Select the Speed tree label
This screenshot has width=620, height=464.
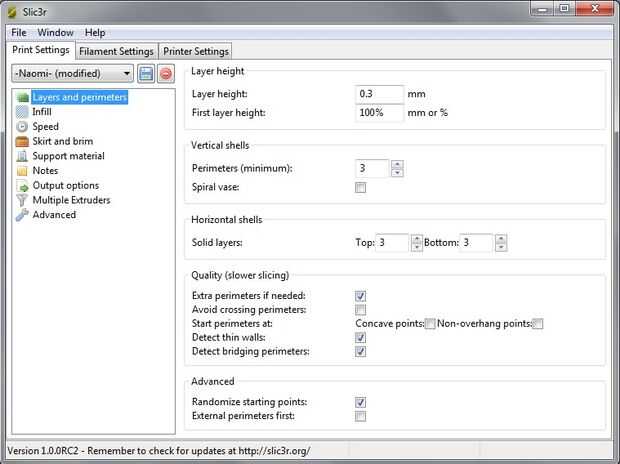coord(45,127)
